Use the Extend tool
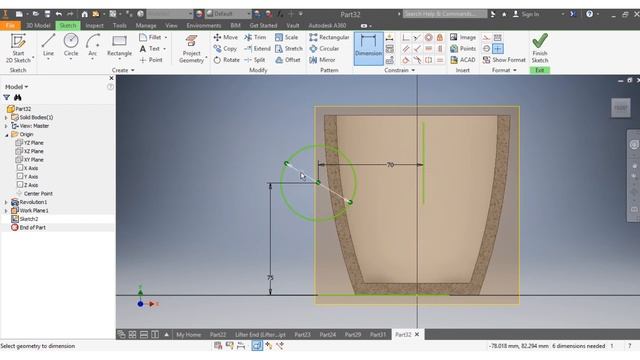Screen dimensions: 640x360 point(257,49)
